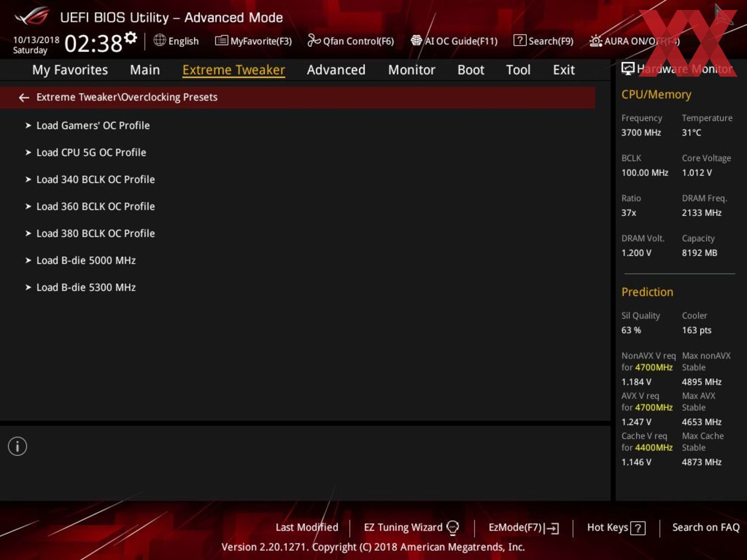
Task: Open the Exit tab
Action: coord(564,70)
